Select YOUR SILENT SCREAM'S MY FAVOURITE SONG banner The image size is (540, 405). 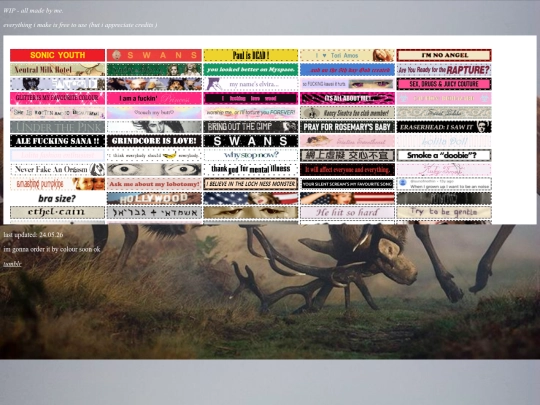tap(347, 184)
